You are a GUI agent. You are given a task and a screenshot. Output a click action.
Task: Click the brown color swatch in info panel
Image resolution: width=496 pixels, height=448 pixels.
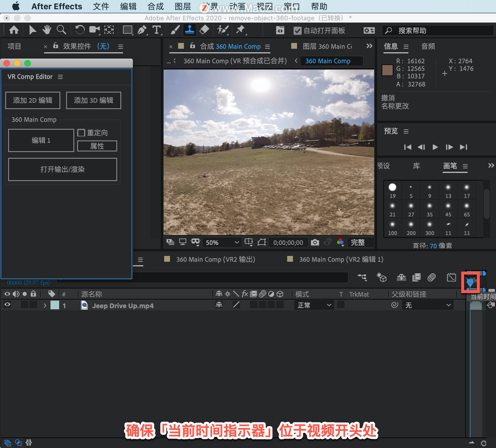387,70
